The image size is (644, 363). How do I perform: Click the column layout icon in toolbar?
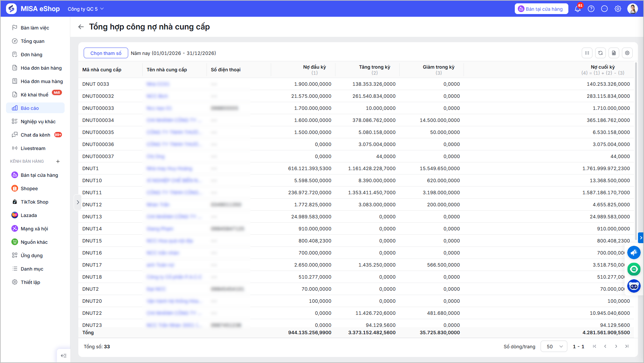[x=587, y=53]
